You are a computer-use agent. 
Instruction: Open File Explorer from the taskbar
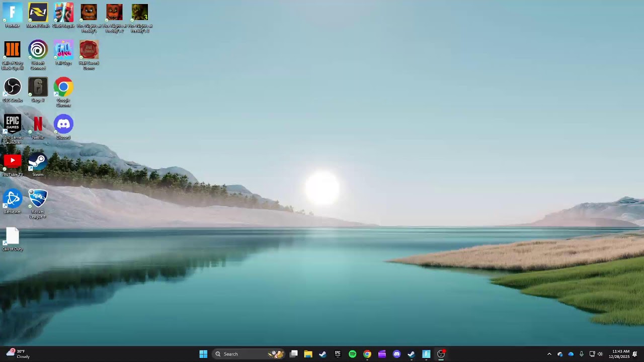308,354
